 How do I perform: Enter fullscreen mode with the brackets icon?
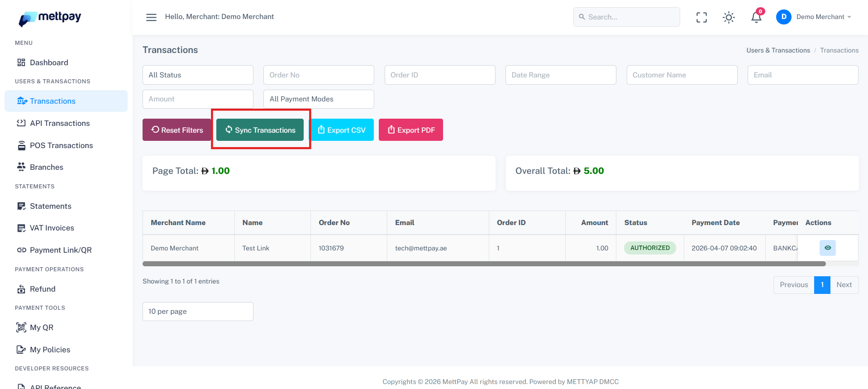tap(701, 17)
